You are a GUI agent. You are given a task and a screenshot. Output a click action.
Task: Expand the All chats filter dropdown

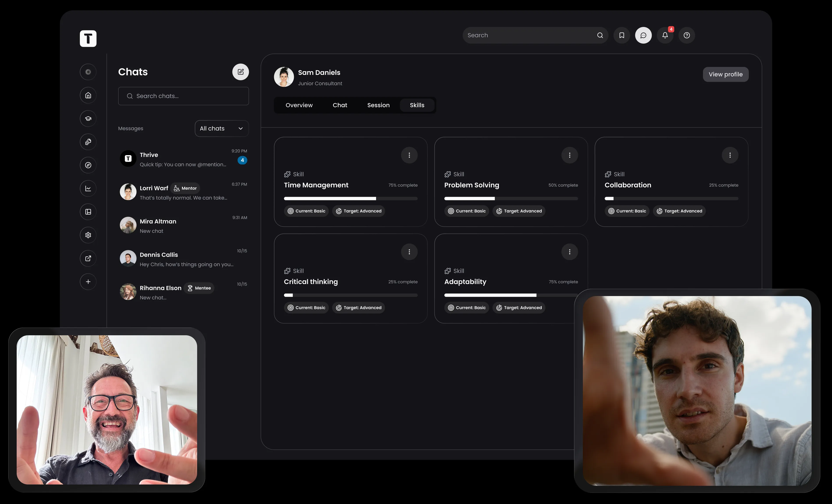[221, 129]
